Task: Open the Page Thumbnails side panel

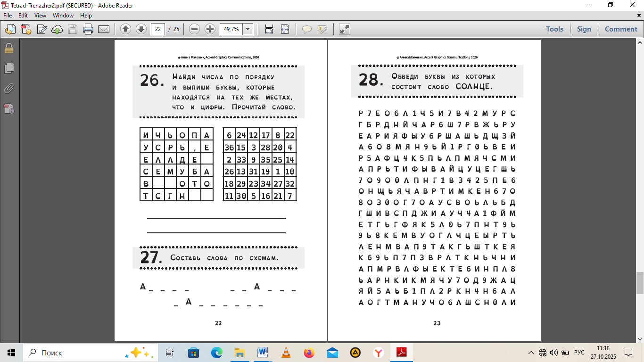Action: 8,68
